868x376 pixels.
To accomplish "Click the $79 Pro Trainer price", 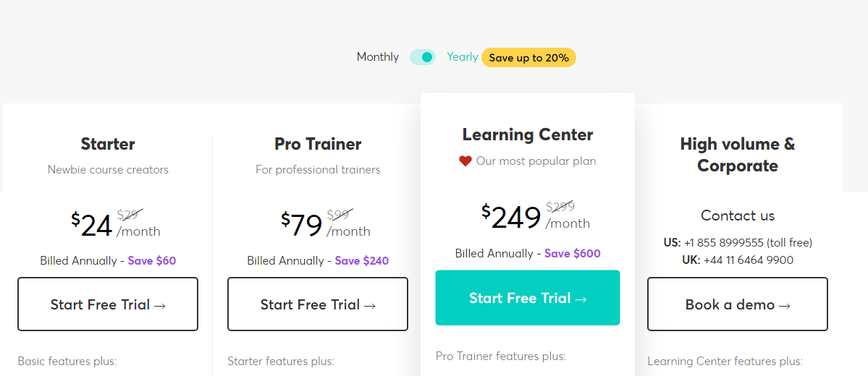I will (x=303, y=225).
